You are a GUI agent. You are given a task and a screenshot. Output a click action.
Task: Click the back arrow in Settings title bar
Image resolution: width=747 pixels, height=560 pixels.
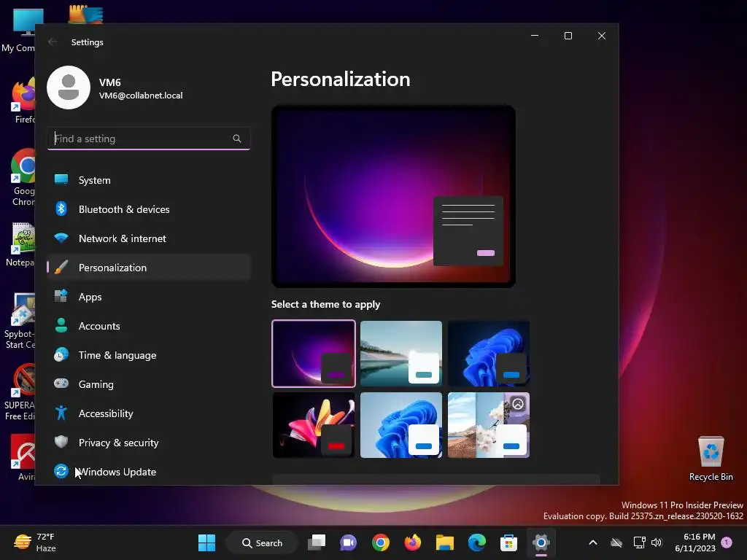(x=53, y=42)
